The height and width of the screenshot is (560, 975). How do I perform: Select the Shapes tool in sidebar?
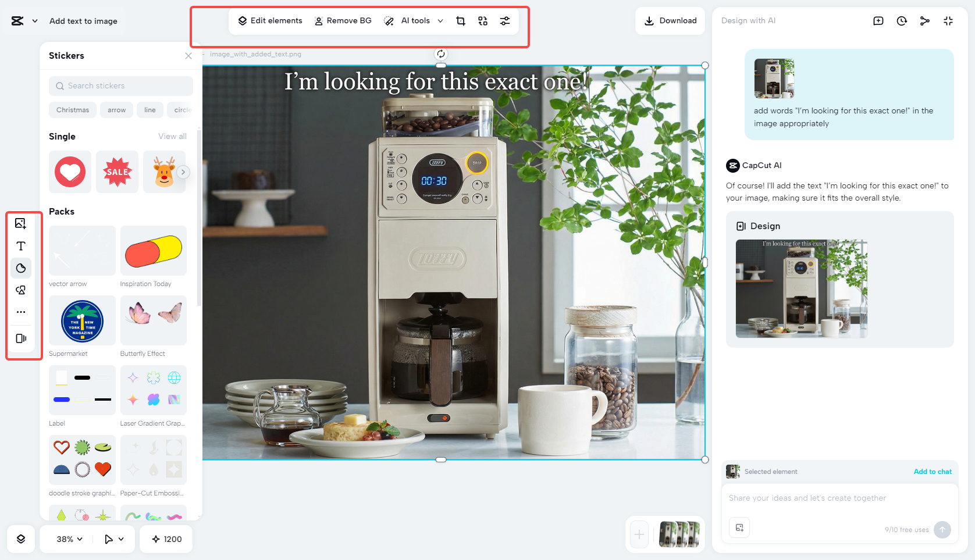coord(21,290)
